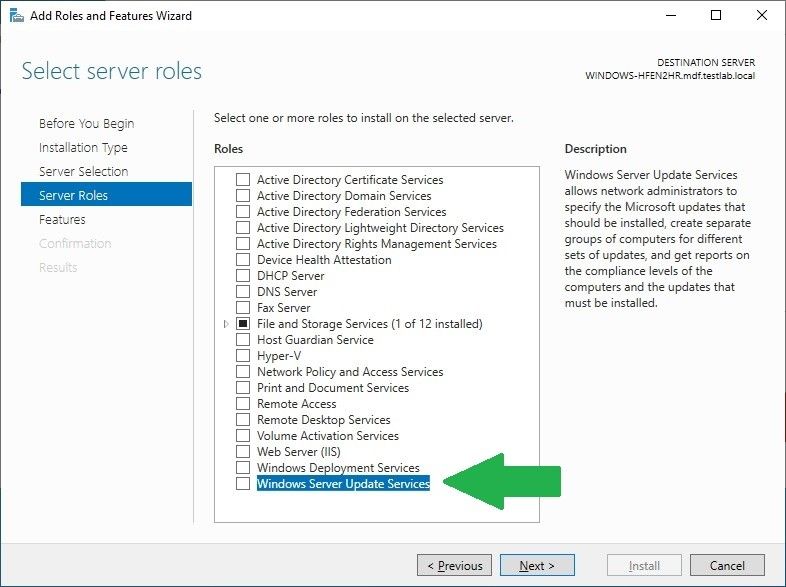Check Active Directory Certificate Services checkbox

click(243, 179)
